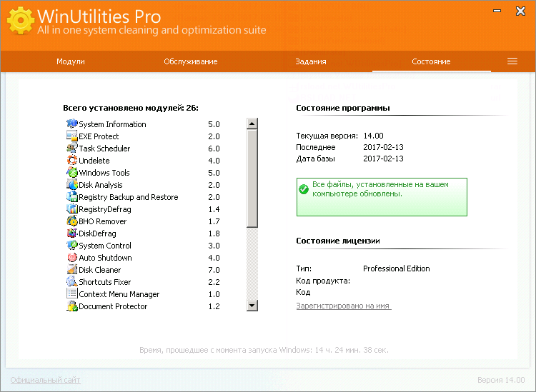
Task: Select the Auto Shutdown list entry
Action: (105, 258)
